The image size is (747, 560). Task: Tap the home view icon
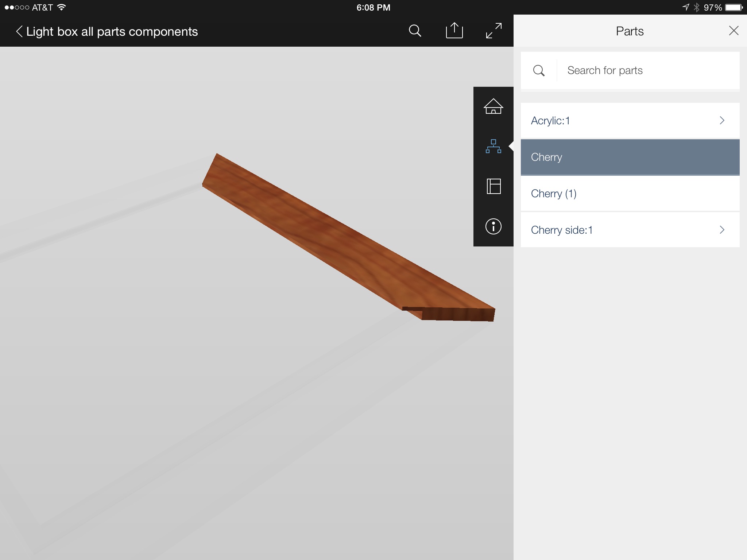click(x=493, y=106)
